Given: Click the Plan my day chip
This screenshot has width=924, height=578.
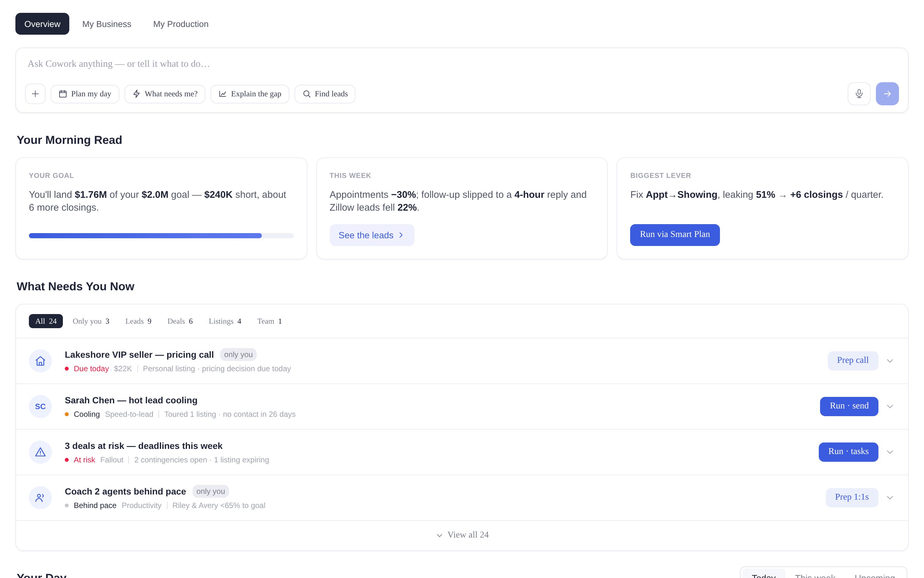Looking at the screenshot, I should click(x=85, y=94).
